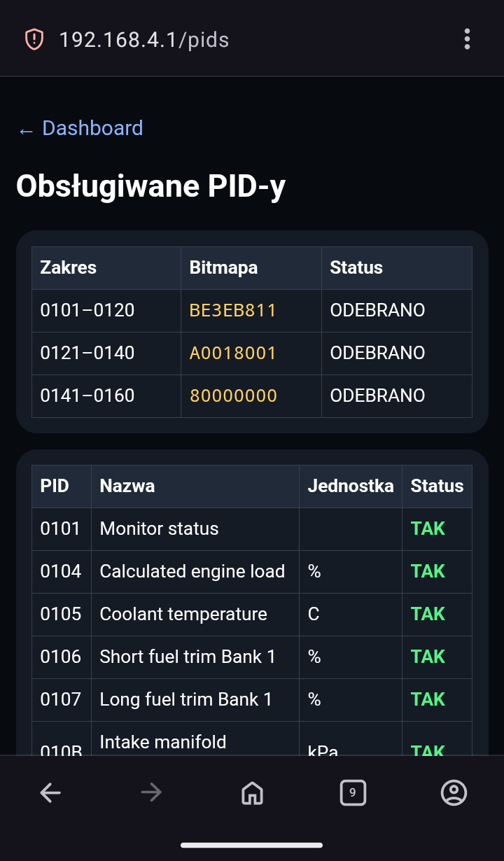Select the Coolant temperature row
This screenshot has height=861, width=504.
pos(252,614)
